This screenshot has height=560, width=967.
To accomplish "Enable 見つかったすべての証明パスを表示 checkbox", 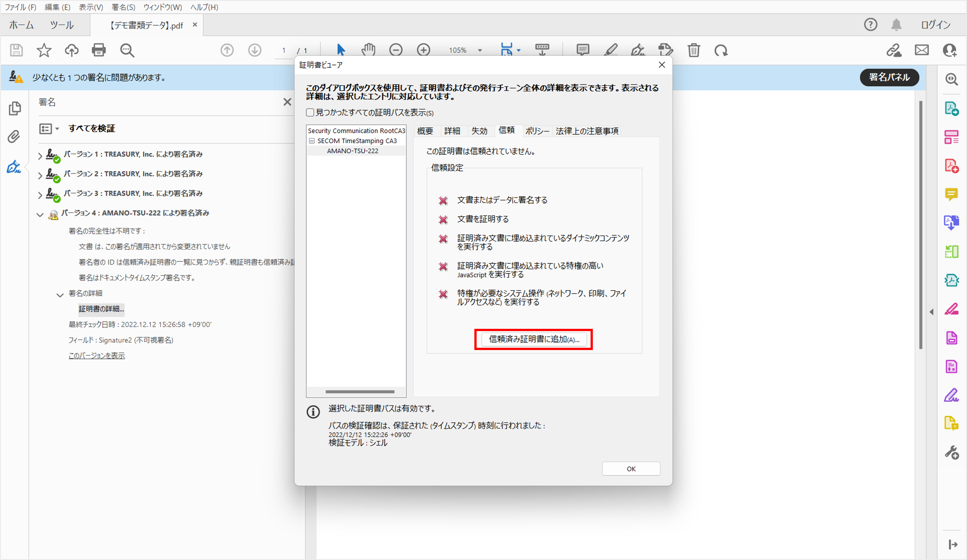I will coord(310,112).
